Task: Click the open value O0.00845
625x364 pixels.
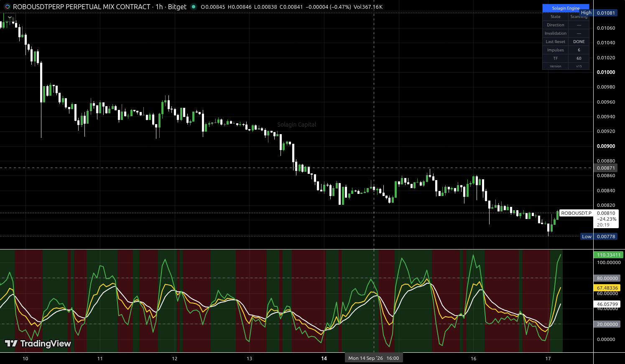Action: coord(213,7)
